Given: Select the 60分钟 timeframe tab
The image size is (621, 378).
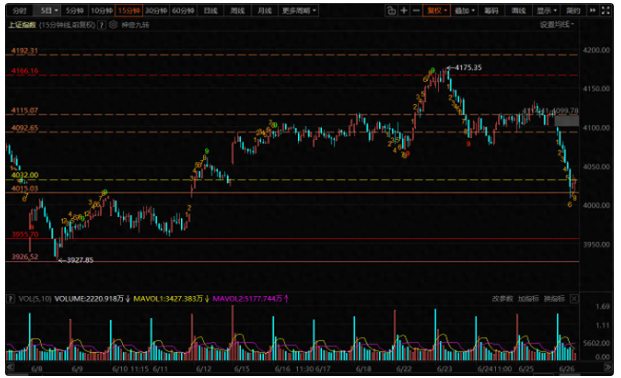Looking at the screenshot, I should coord(183,11).
